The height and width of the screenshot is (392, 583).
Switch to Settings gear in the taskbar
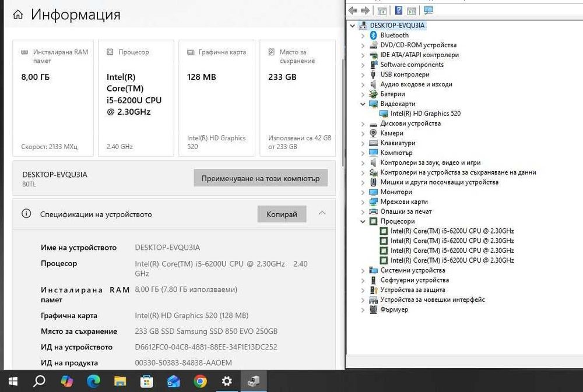[227, 382]
